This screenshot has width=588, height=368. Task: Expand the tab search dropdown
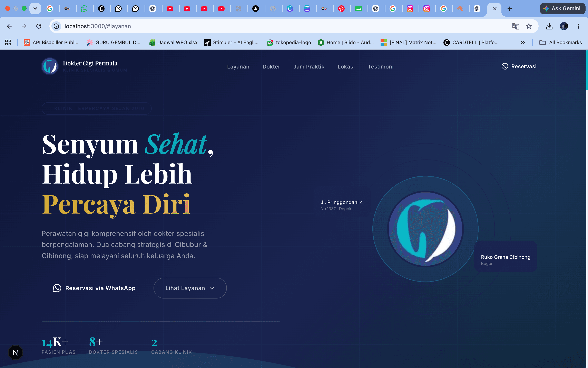[x=35, y=9]
